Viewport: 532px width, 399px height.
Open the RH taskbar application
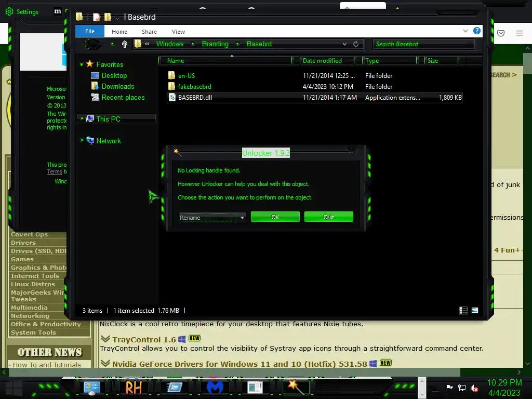134,388
